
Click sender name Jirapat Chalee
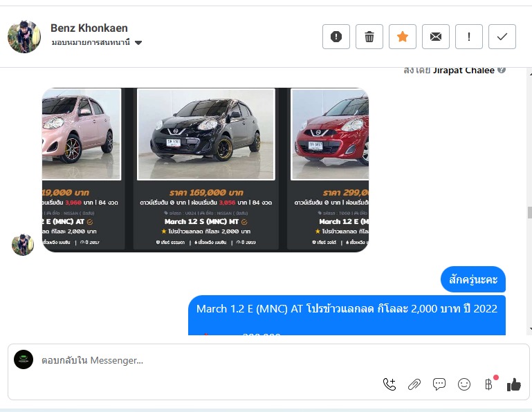point(464,71)
